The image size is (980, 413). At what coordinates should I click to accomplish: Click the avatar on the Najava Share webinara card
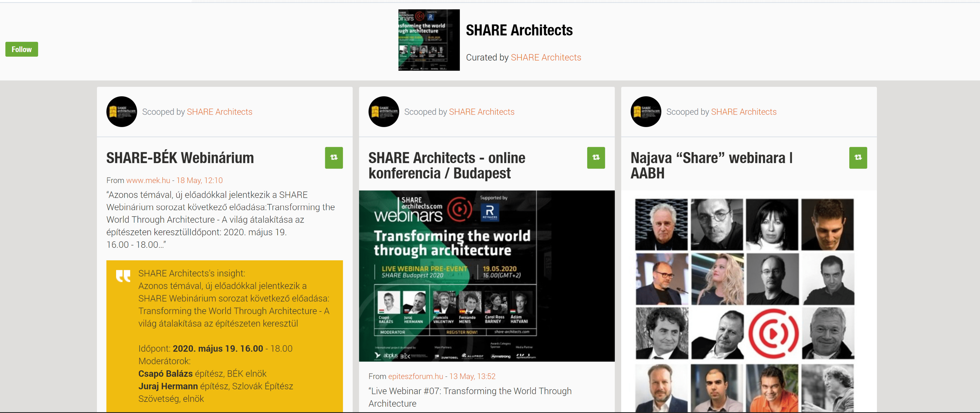pyautogui.click(x=646, y=112)
